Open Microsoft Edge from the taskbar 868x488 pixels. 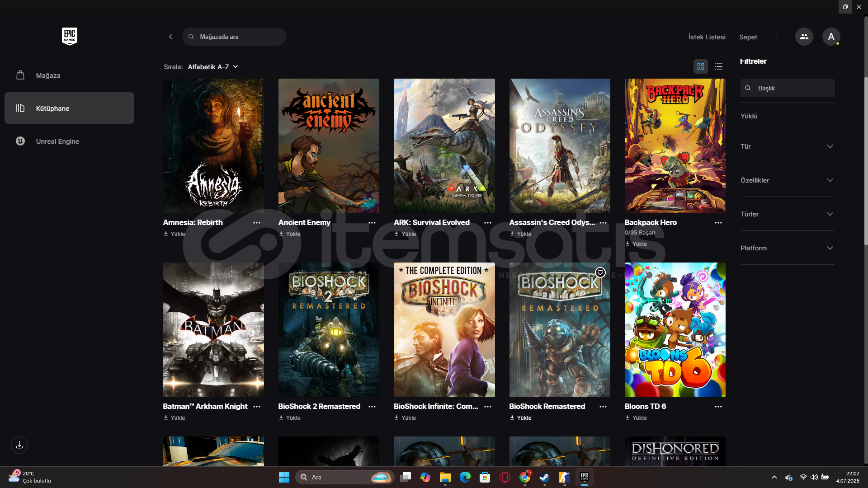click(465, 477)
